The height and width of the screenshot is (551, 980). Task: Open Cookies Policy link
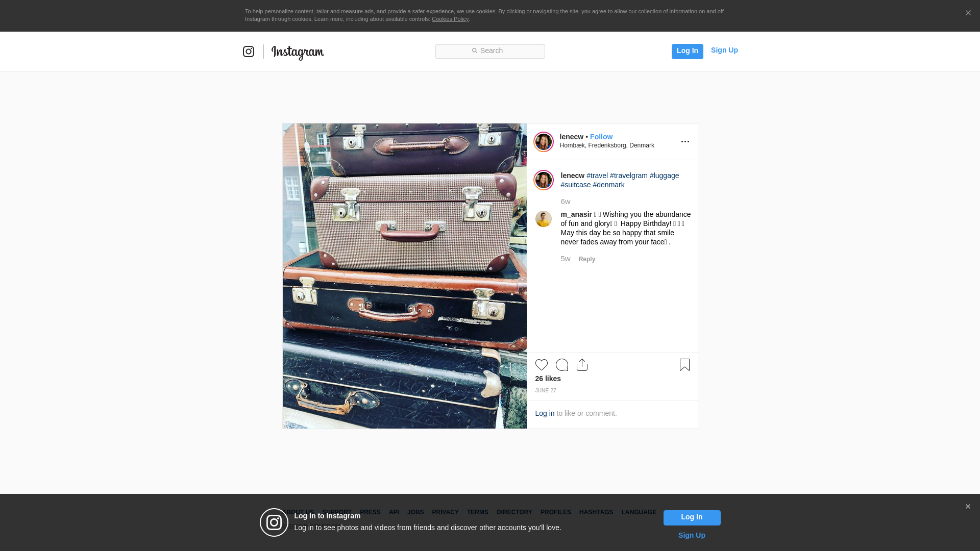(450, 19)
